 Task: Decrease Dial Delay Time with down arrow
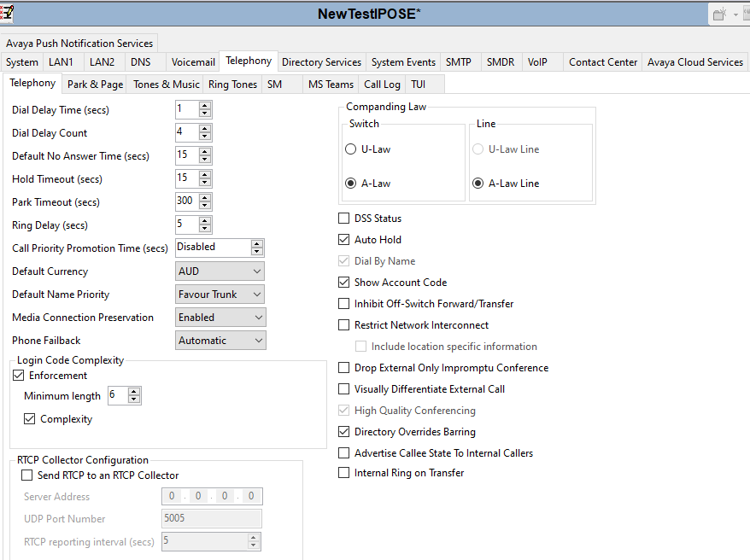pos(205,114)
